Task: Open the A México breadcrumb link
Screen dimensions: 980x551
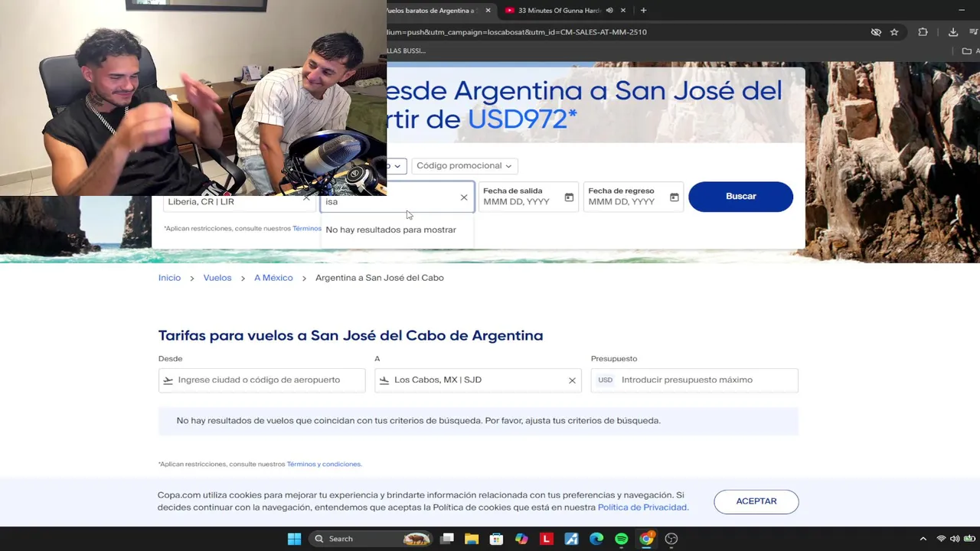Action: coord(273,278)
